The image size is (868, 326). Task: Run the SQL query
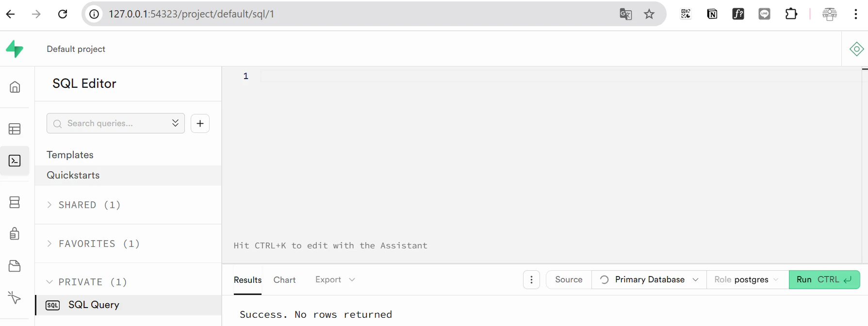(824, 279)
